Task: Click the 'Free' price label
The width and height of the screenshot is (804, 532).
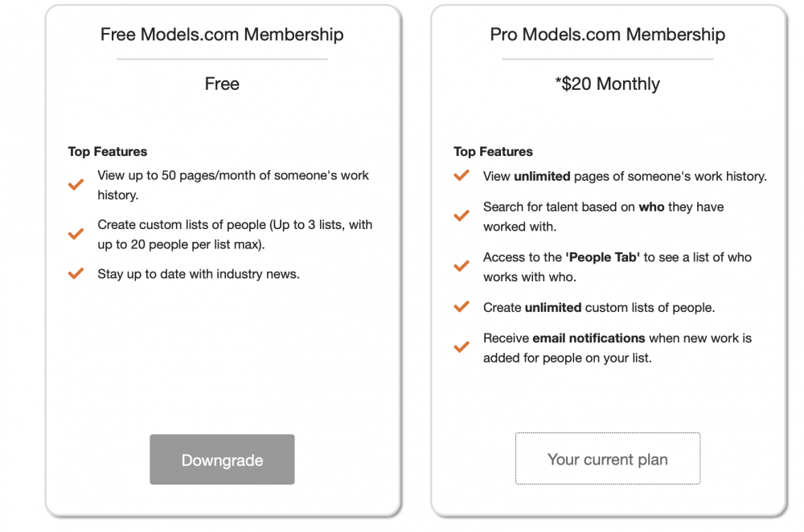Action: coord(222,84)
